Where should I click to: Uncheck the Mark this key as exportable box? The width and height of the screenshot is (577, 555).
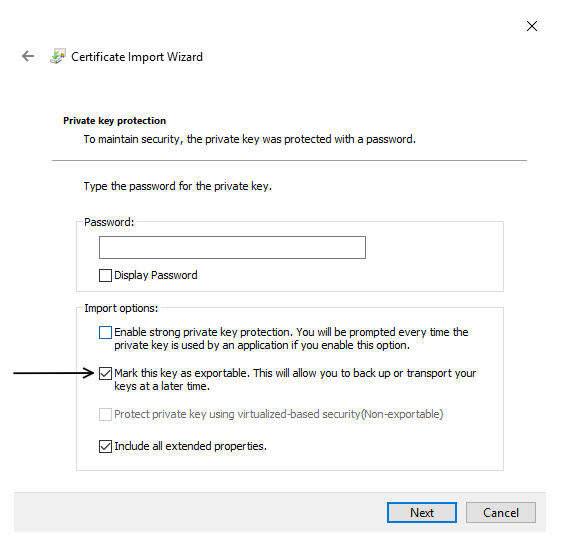pos(105,374)
